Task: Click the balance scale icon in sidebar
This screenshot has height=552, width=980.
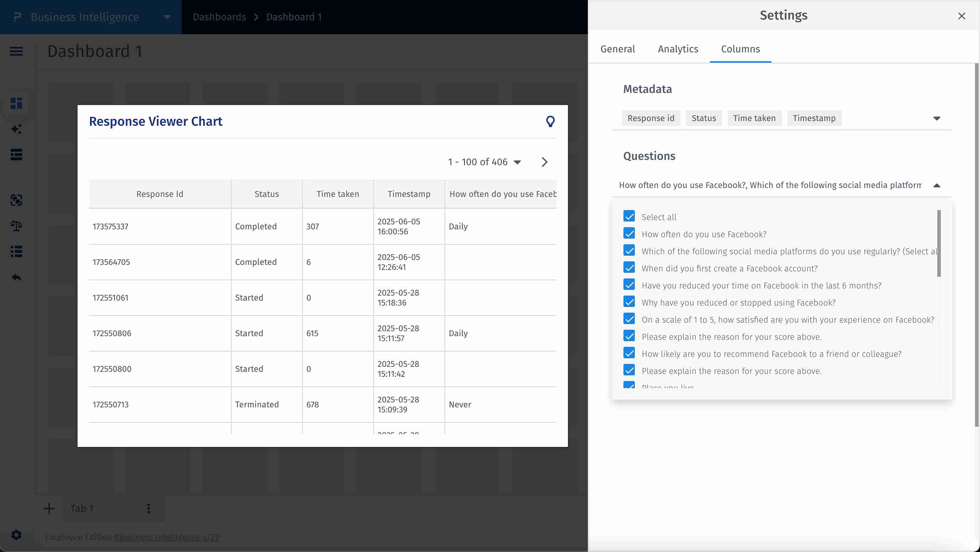Action: click(x=16, y=226)
